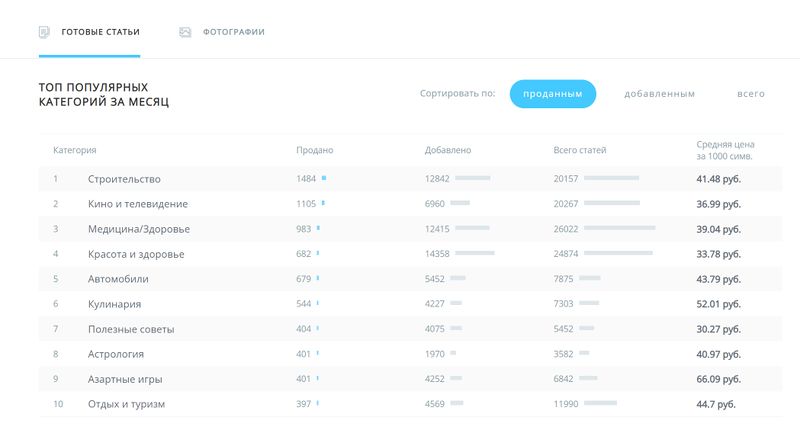Viewport: 800px width, 430px height.
Task: Click price 33.78 руб.
Action: 718,254
